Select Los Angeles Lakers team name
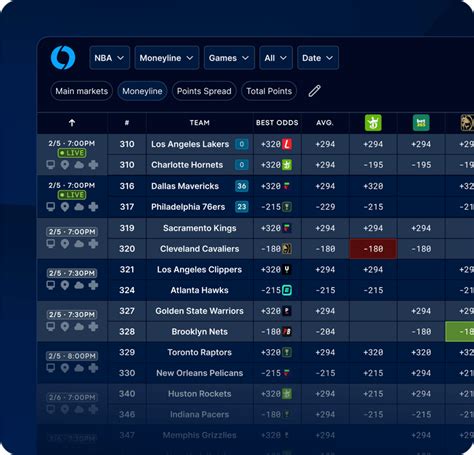474x455 pixels. coord(190,144)
